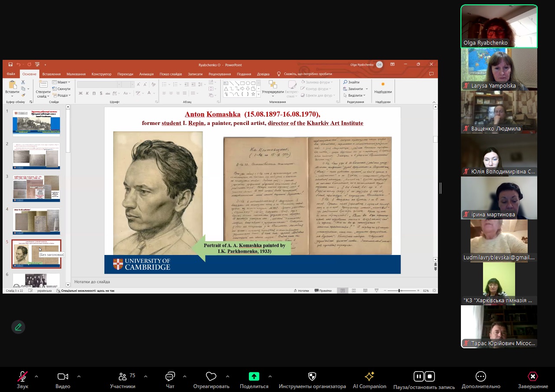The image size is (555, 392).
Task: Switch to slide sorter view in the status bar
Action: click(354, 291)
